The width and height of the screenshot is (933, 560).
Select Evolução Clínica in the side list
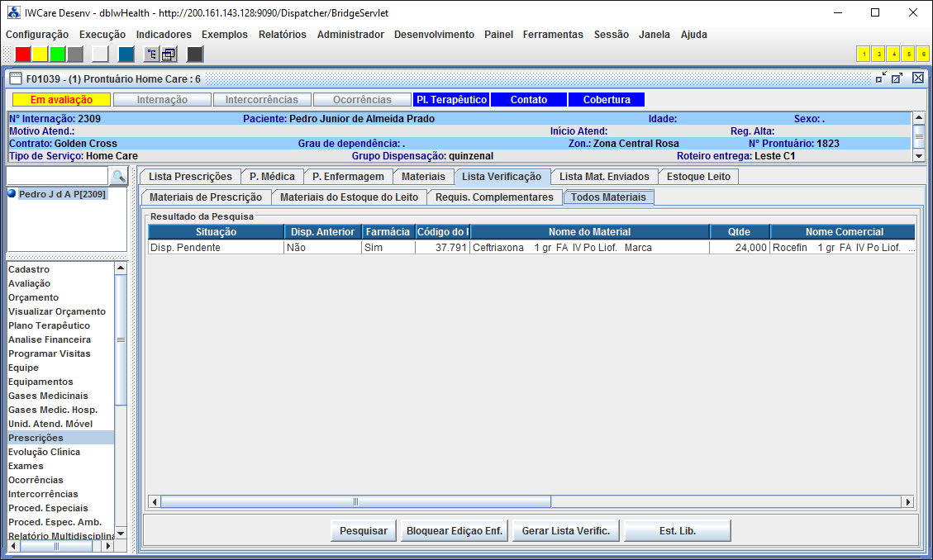(60, 452)
